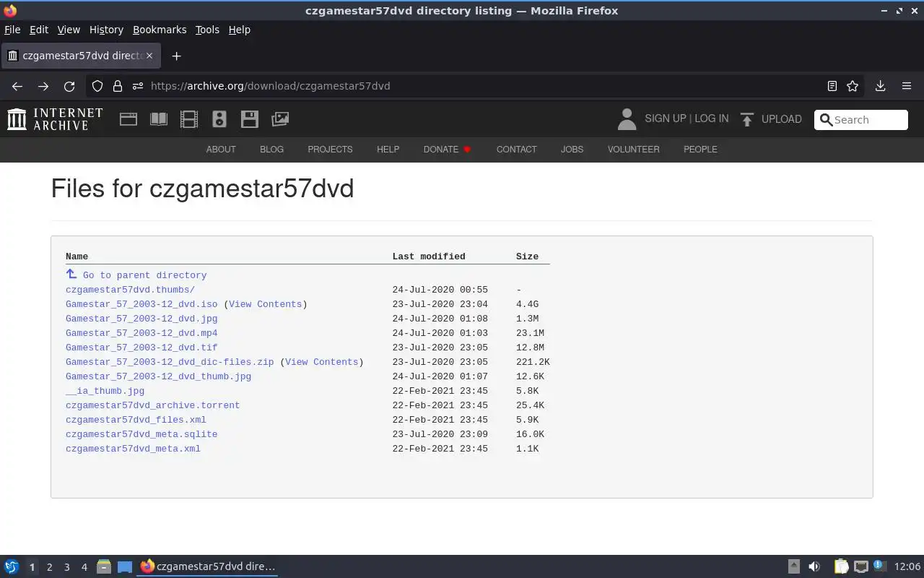The width and height of the screenshot is (924, 578).
Task: Open the Help menu
Action: click(239, 30)
